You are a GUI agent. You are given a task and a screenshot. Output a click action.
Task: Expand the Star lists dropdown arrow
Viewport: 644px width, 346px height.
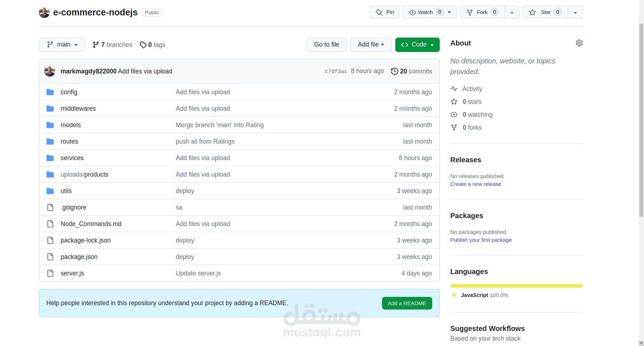(x=575, y=12)
